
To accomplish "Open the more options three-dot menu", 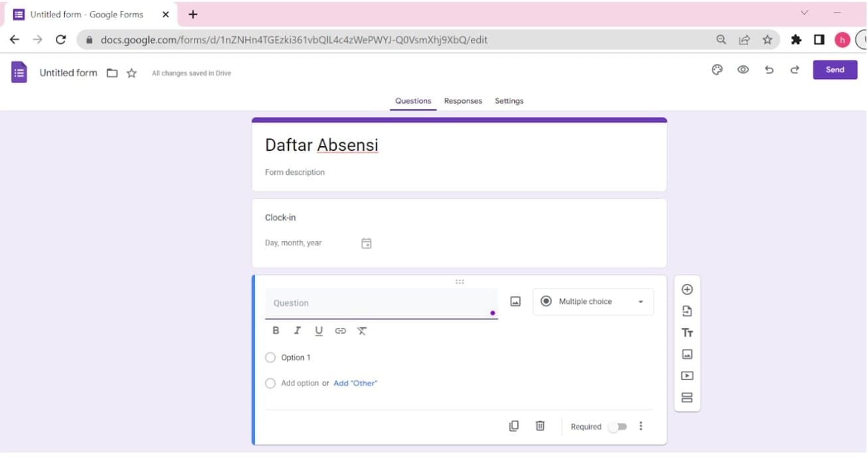I will pyautogui.click(x=641, y=425).
